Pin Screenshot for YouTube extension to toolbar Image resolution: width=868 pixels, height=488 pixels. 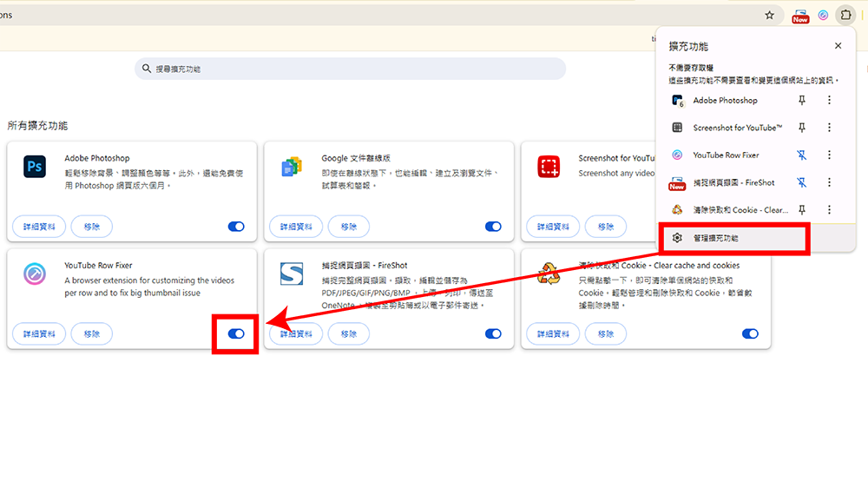coord(802,128)
